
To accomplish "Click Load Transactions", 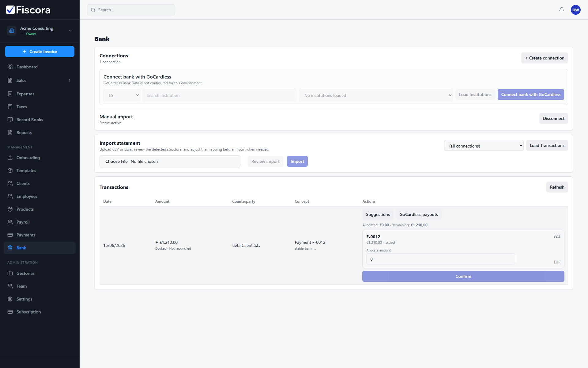I will pyautogui.click(x=547, y=145).
